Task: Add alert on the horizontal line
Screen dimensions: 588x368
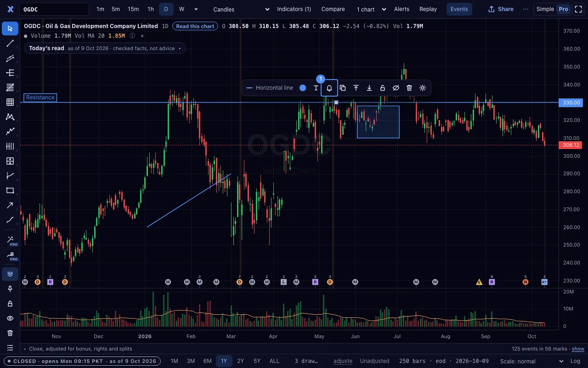Action: (x=329, y=88)
